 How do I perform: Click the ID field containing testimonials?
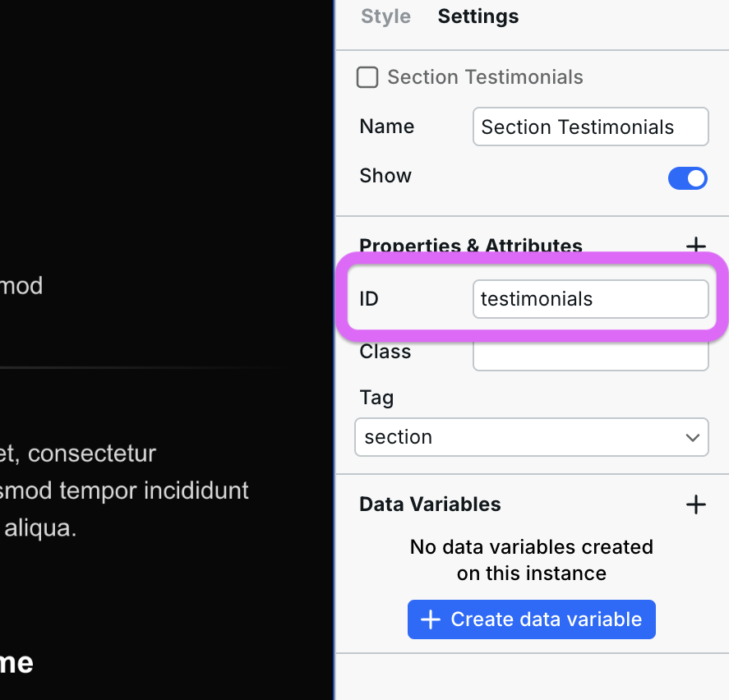[590, 299]
